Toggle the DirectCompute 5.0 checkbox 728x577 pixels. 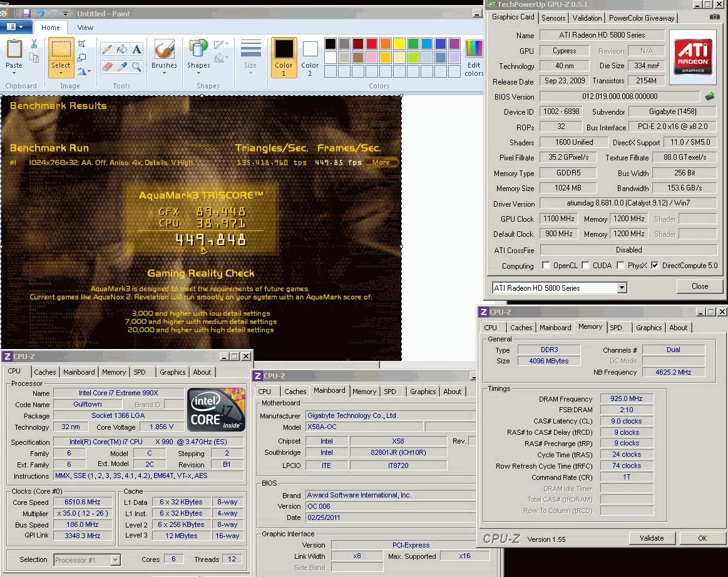coord(655,265)
